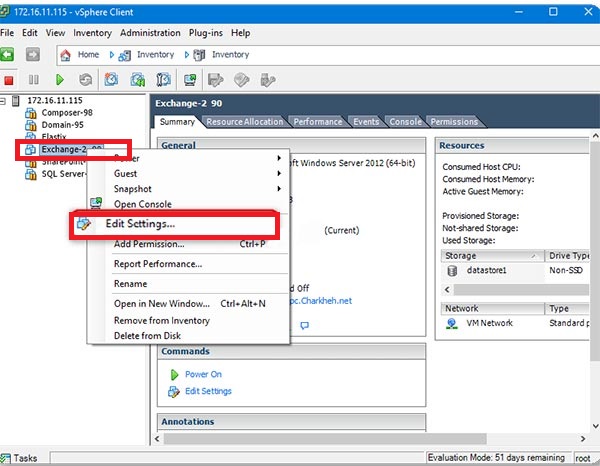Select Composer-98 in the inventory tree
This screenshot has height=466, width=600.
[x=67, y=113]
